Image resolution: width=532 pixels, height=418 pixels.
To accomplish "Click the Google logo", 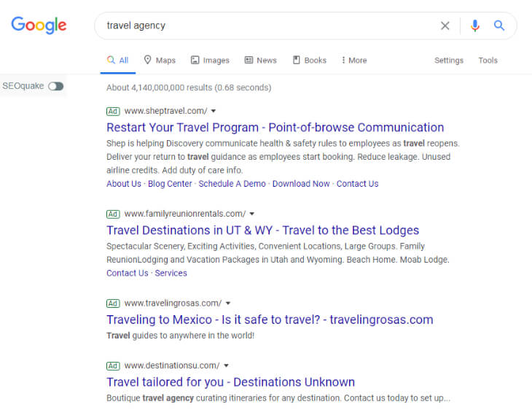I will 39,25.
